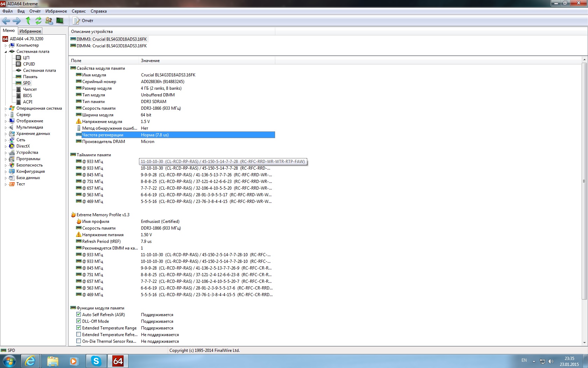Open the Память page in the tree
588x368 pixels.
(x=30, y=77)
